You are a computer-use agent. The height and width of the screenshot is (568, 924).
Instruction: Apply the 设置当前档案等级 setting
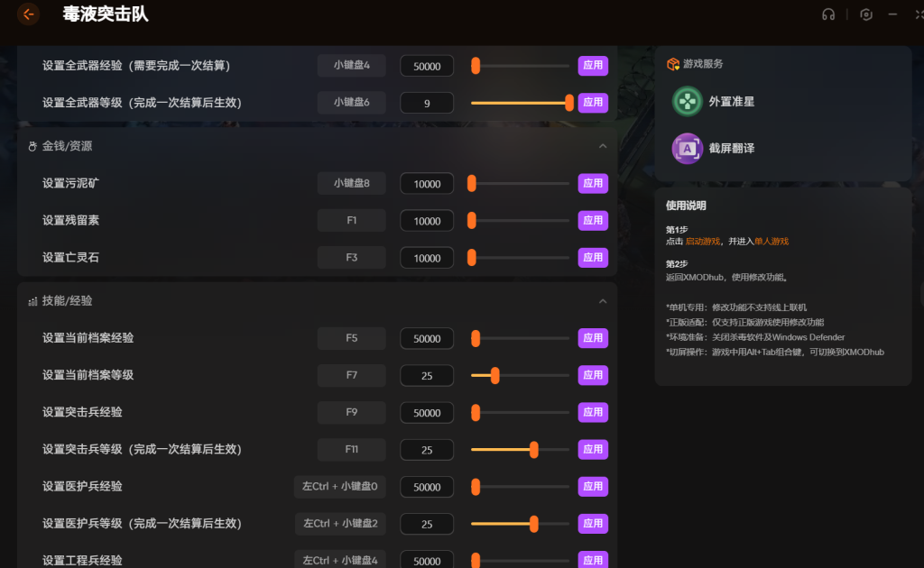pyautogui.click(x=593, y=375)
